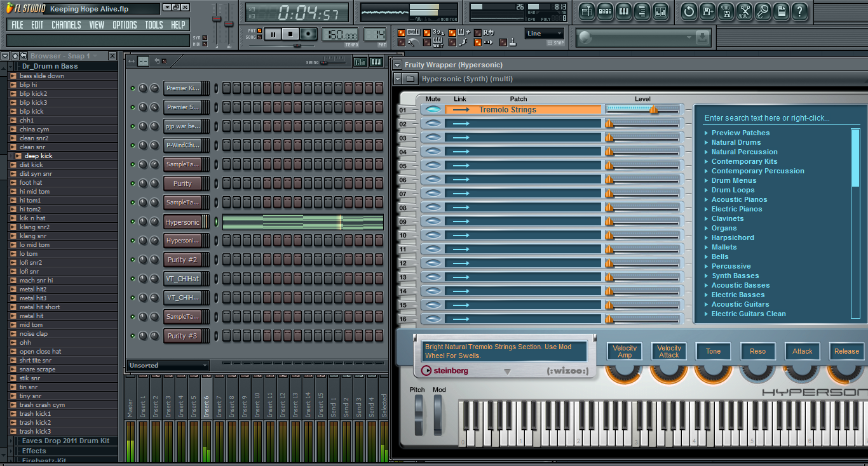Open Hypersonic wrapper folder icon
This screenshot has height=466, width=868.
[410, 79]
